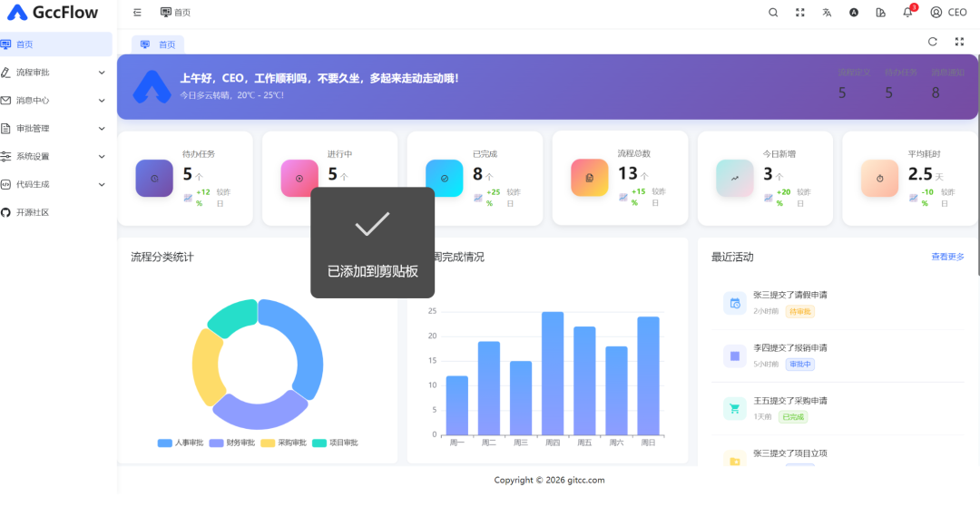Image resolution: width=980 pixels, height=516 pixels.
Task: Open 系统设置 sidebar menu item
Action: pyautogui.click(x=56, y=157)
